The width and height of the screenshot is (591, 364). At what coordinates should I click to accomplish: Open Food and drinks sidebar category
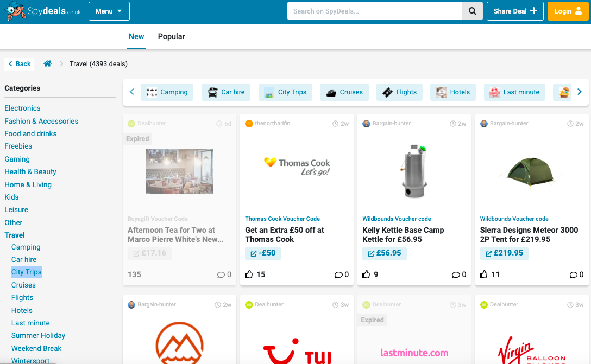point(30,133)
